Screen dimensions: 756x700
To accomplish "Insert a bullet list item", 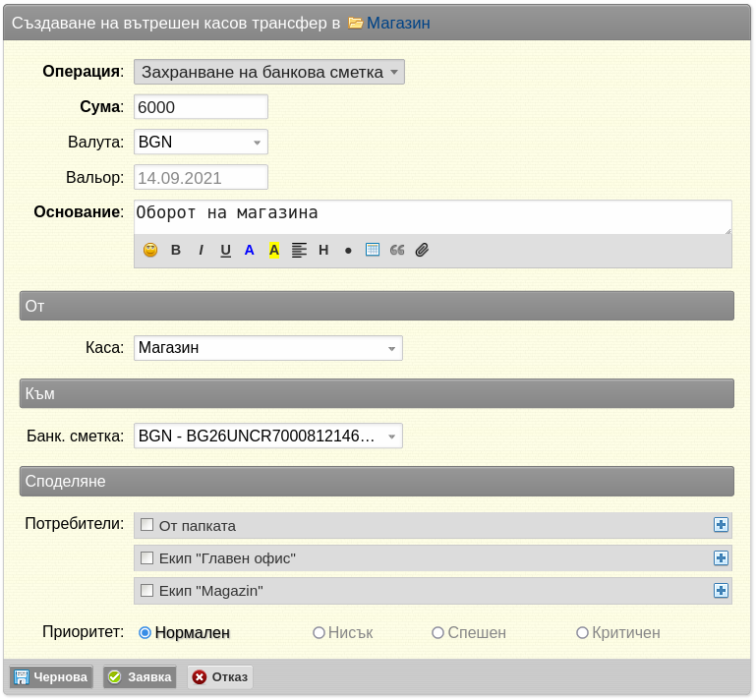I will 348,251.
